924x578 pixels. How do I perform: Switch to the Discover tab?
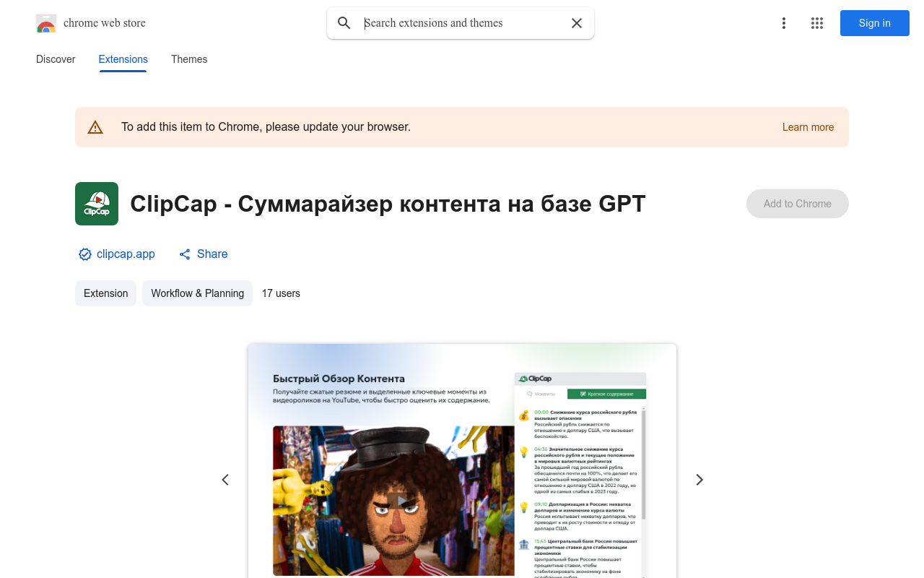coord(56,59)
